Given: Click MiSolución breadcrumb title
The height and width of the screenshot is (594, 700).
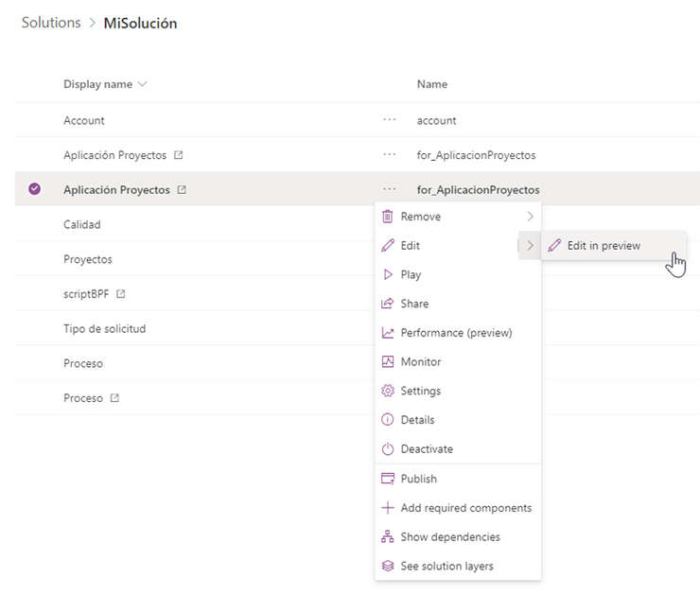Looking at the screenshot, I should coord(140,23).
